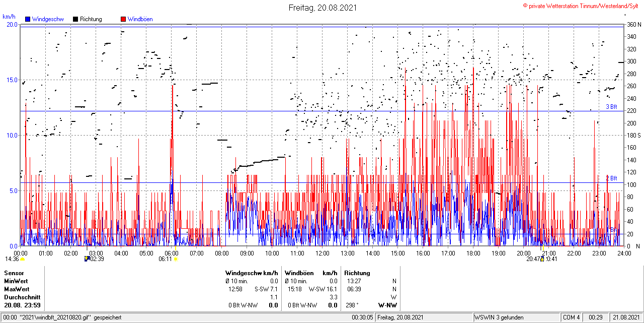This screenshot has height=323, width=644.
Task: Select the Windgeschw legend label
Action: coord(48,19)
